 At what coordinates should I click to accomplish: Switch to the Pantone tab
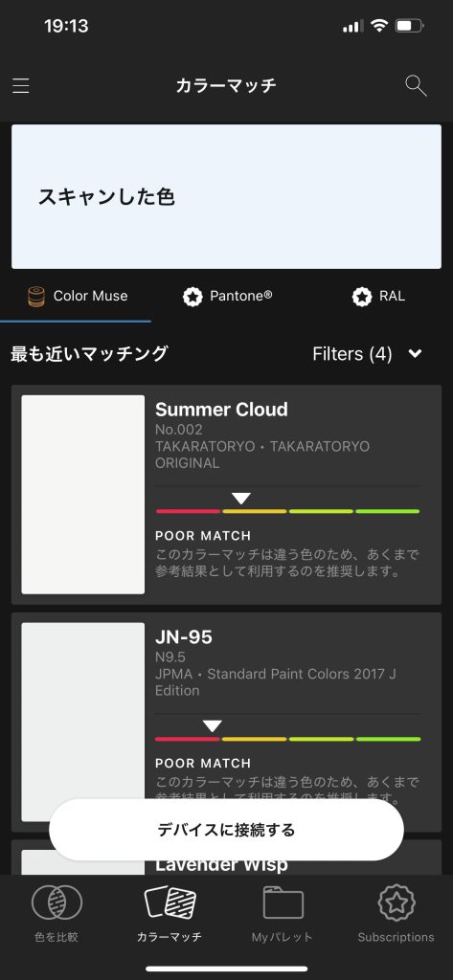[x=227, y=297]
